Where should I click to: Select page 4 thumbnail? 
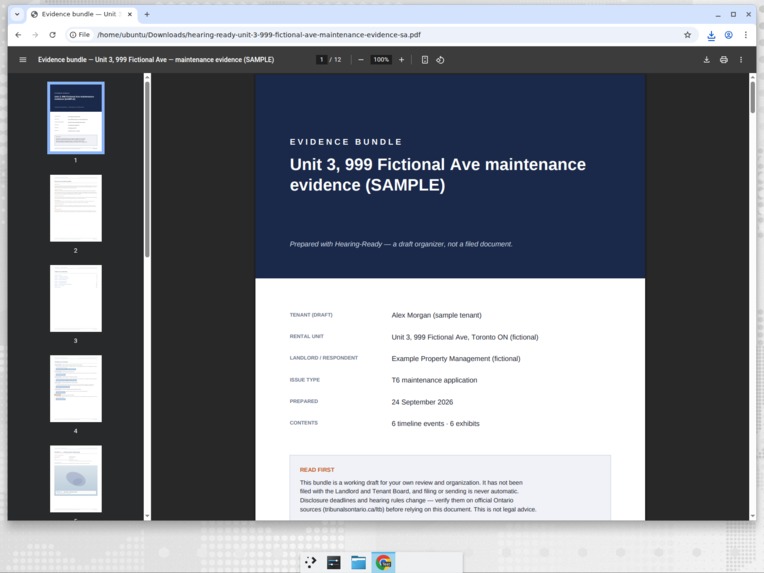76,388
